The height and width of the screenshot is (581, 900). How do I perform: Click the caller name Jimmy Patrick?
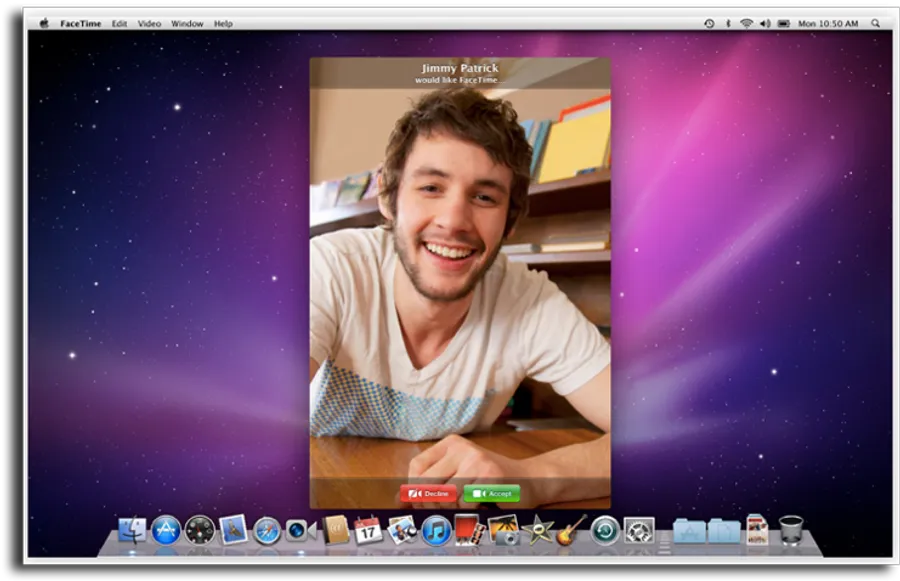tap(460, 68)
